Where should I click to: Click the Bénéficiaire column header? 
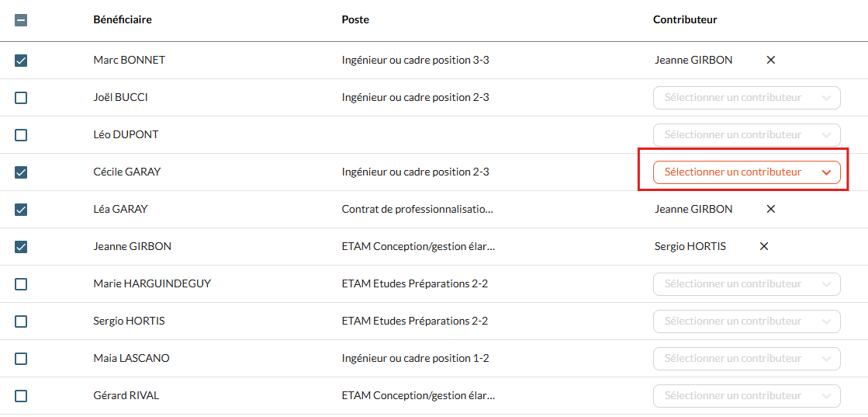tap(123, 20)
